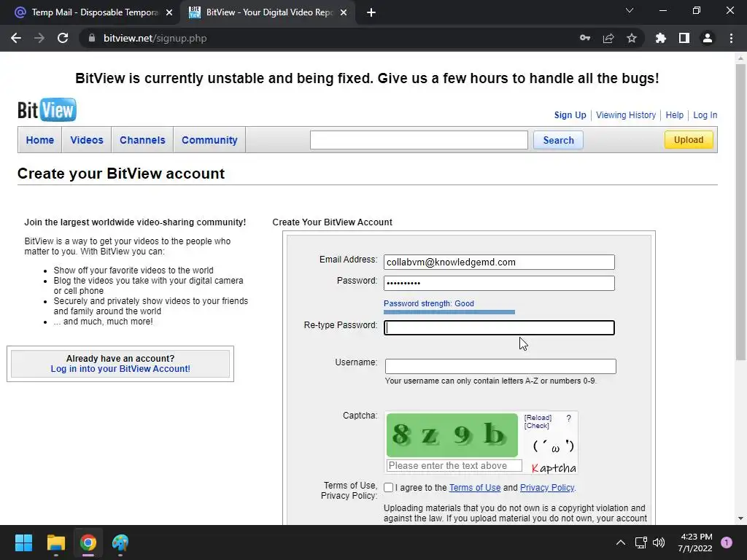Image resolution: width=747 pixels, height=560 pixels.
Task: Click the captcha Check link
Action: 536,426
